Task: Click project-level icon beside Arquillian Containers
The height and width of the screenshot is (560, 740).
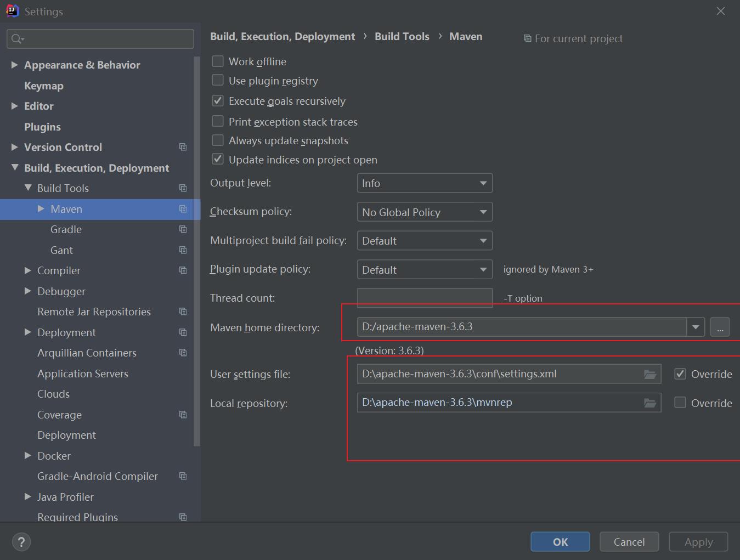Action: tap(183, 353)
